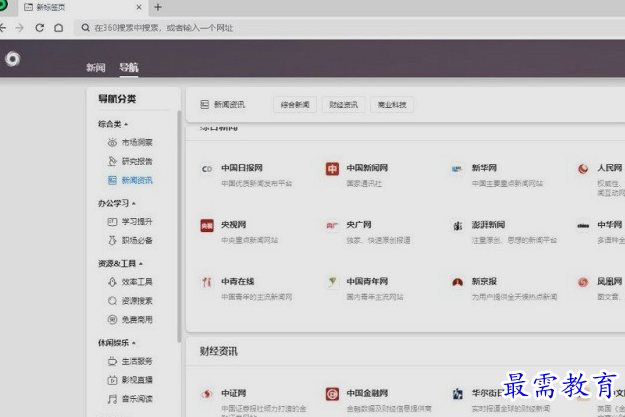Collapse the 资源&工具 category

pyautogui.click(x=120, y=264)
